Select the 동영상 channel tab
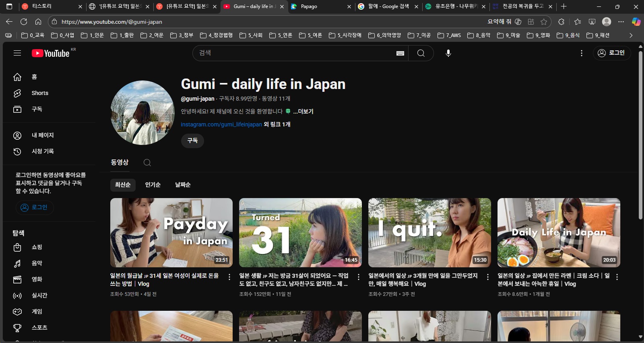Image resolution: width=644 pixels, height=343 pixels. (x=120, y=162)
